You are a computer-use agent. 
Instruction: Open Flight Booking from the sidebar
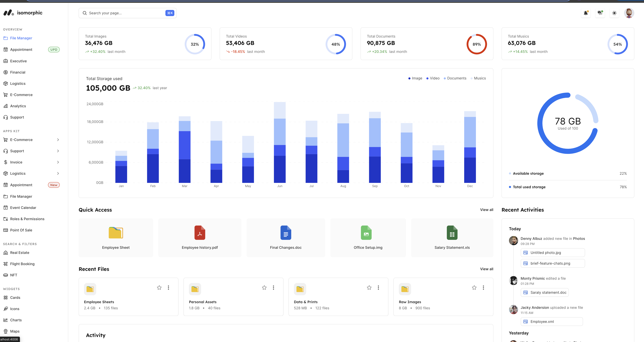(22, 264)
